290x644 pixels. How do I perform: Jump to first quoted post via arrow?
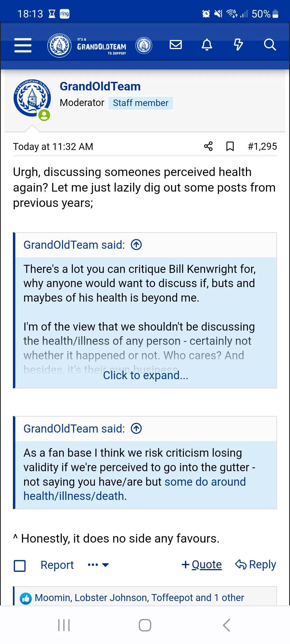[x=136, y=245]
